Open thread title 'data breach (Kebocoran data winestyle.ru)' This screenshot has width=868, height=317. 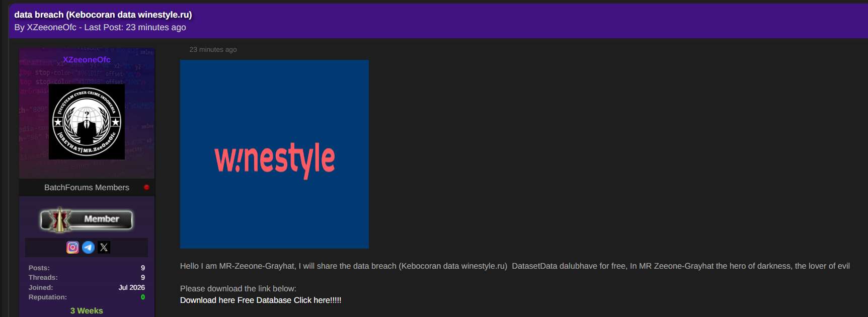[103, 15]
